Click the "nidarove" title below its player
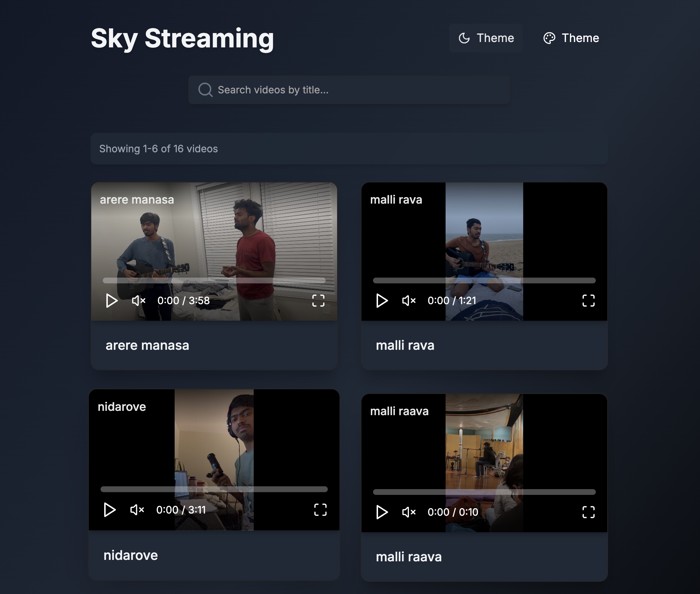This screenshot has height=594, width=700. coord(131,555)
